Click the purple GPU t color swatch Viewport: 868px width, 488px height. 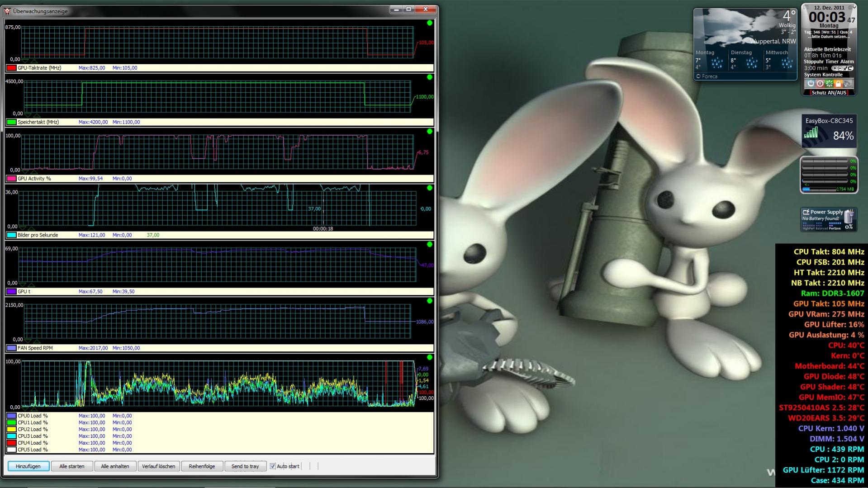[x=11, y=292]
